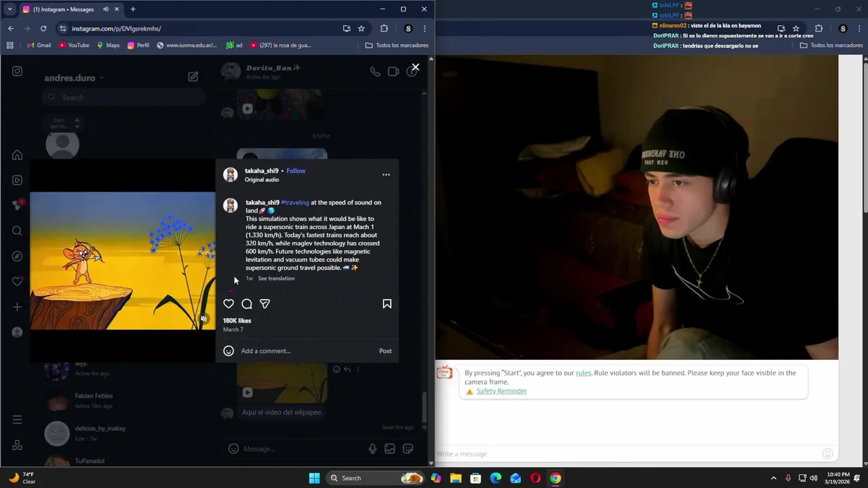Image resolution: width=868 pixels, height=488 pixels.
Task: Open the emoji picker next to Add a comment
Action: pos(229,351)
